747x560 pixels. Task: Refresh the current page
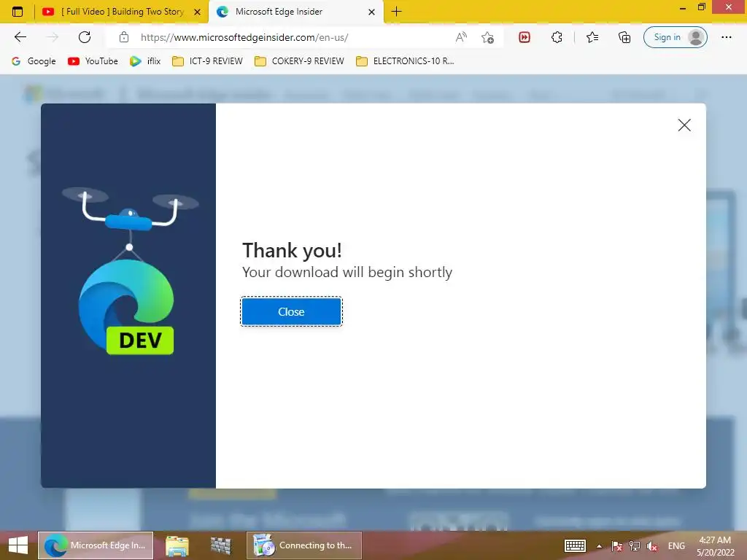tap(85, 37)
